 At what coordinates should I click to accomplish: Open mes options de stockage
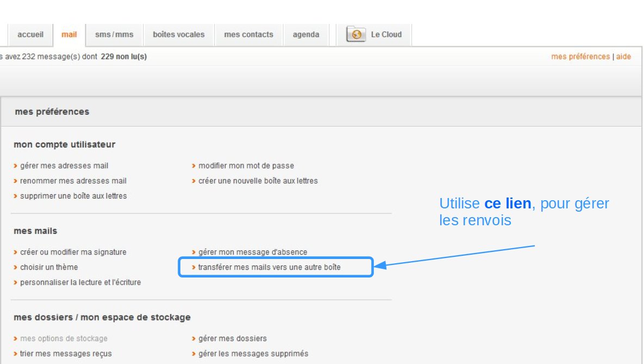pyautogui.click(x=64, y=338)
